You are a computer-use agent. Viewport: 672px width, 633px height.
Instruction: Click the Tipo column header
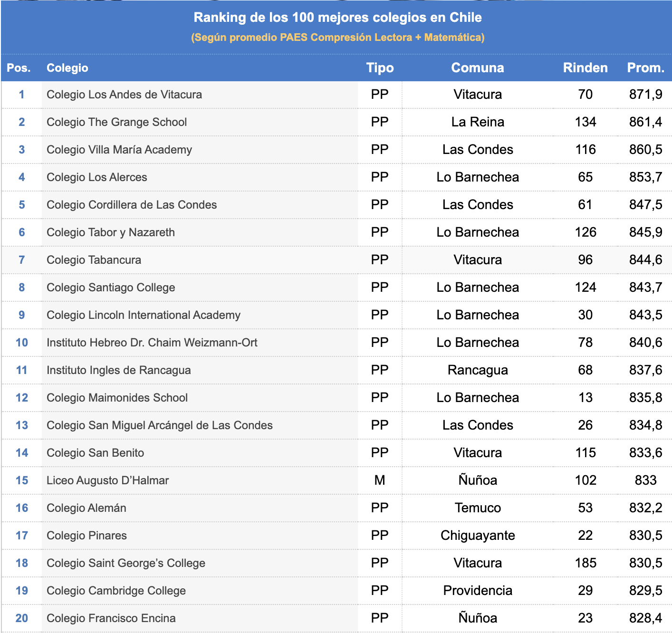[380, 68]
